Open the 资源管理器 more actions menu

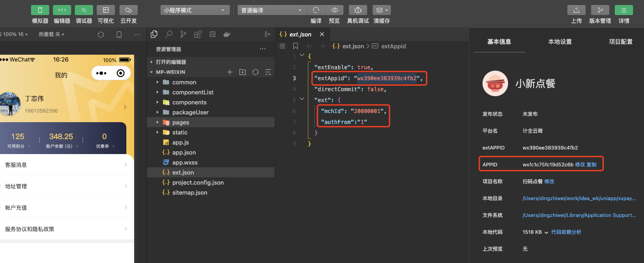pos(263,49)
